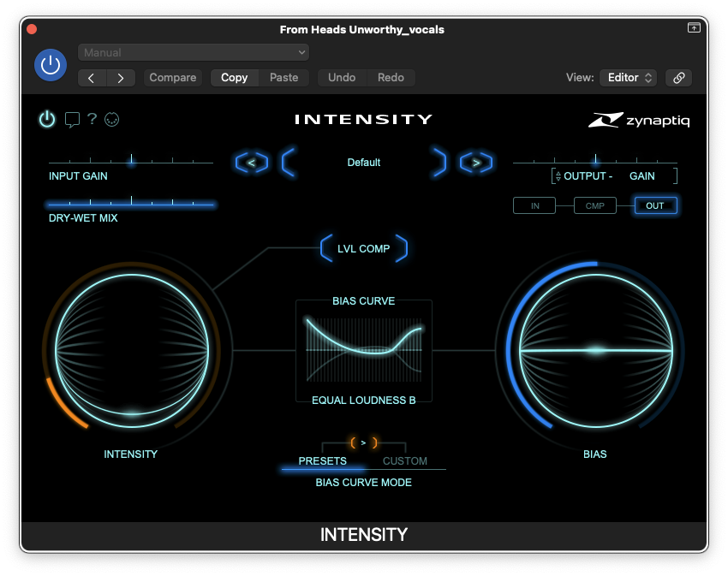Select the CMP monitor button
Image resolution: width=728 pixels, height=576 pixels.
[x=595, y=205]
